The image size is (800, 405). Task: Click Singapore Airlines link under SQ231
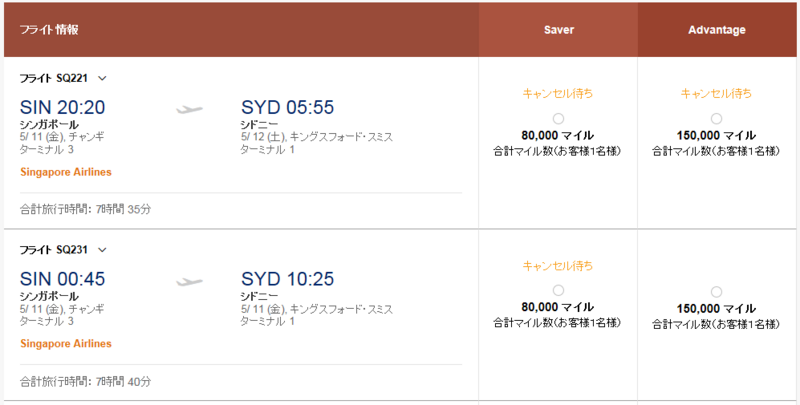[66, 343]
